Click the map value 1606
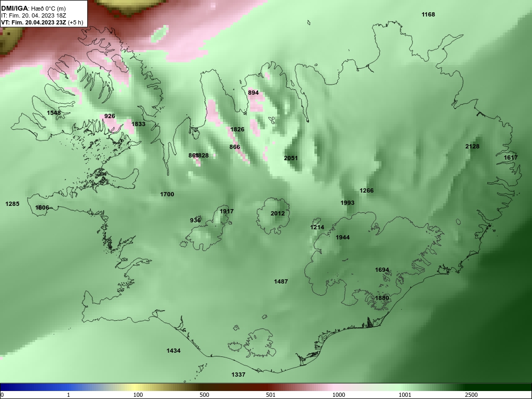 pos(43,207)
